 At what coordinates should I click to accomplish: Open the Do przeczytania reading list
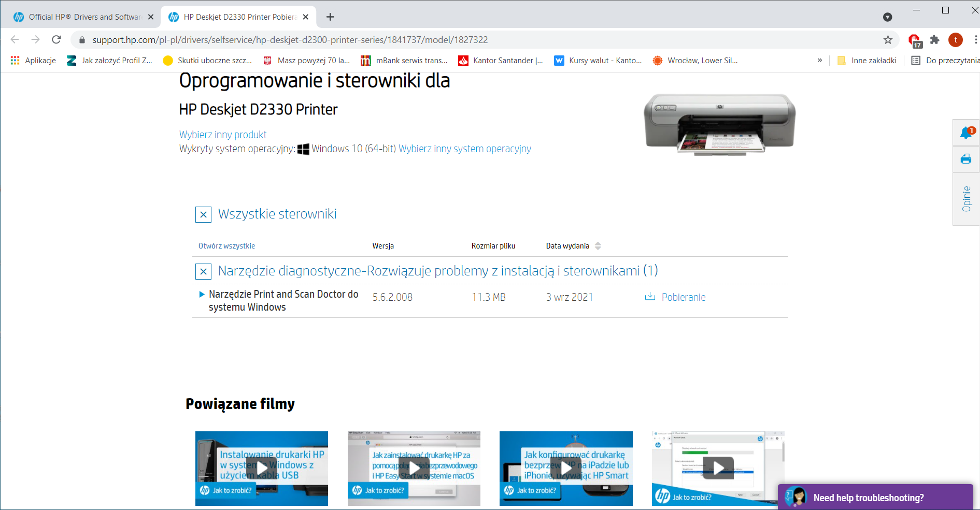click(945, 61)
